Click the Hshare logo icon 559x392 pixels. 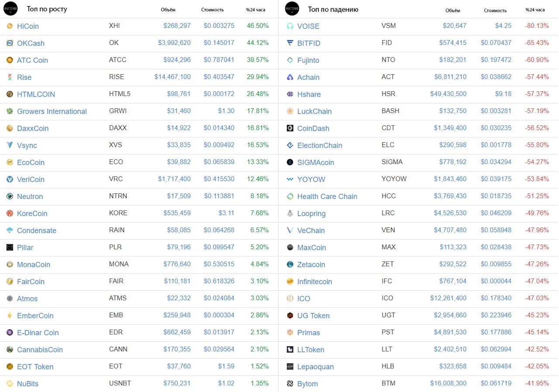(290, 94)
